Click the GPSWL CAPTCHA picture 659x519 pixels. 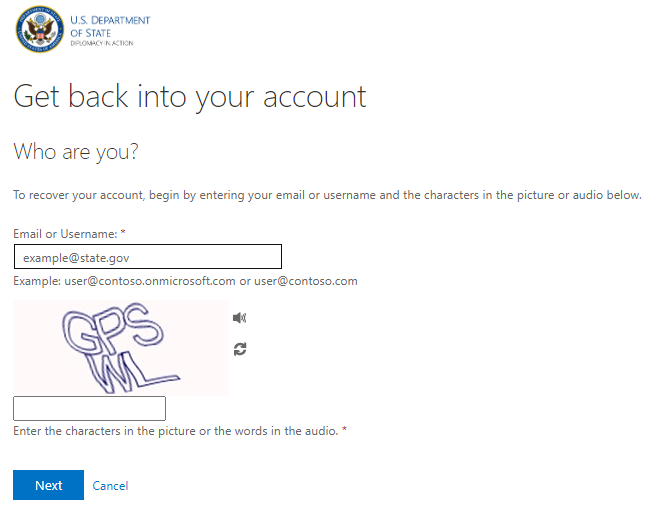[121, 348]
